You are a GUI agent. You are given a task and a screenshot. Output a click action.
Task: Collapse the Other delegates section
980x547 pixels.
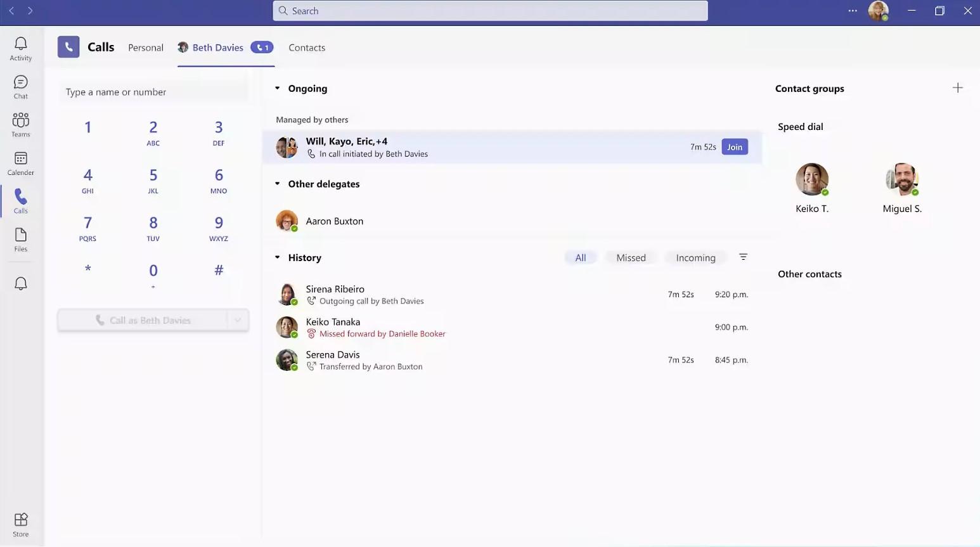277,183
